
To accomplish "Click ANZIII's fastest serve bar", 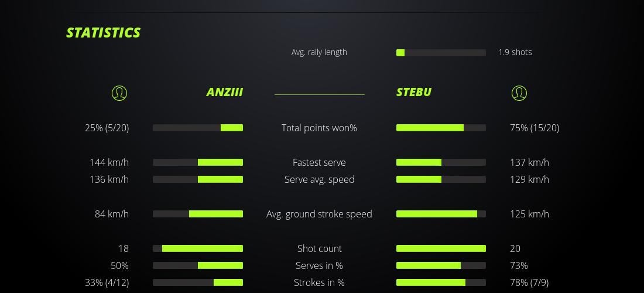I will tap(198, 162).
